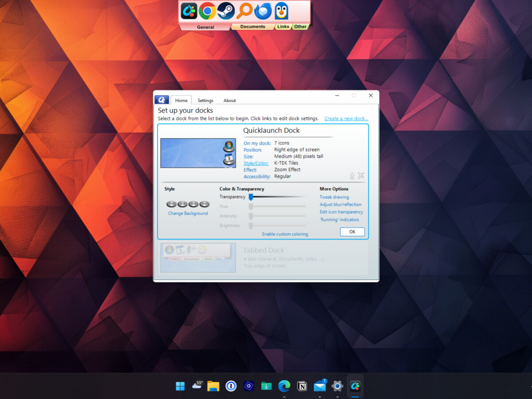This screenshot has width=532, height=399.
Task: Open the Windows Start menu
Action: coord(180,386)
